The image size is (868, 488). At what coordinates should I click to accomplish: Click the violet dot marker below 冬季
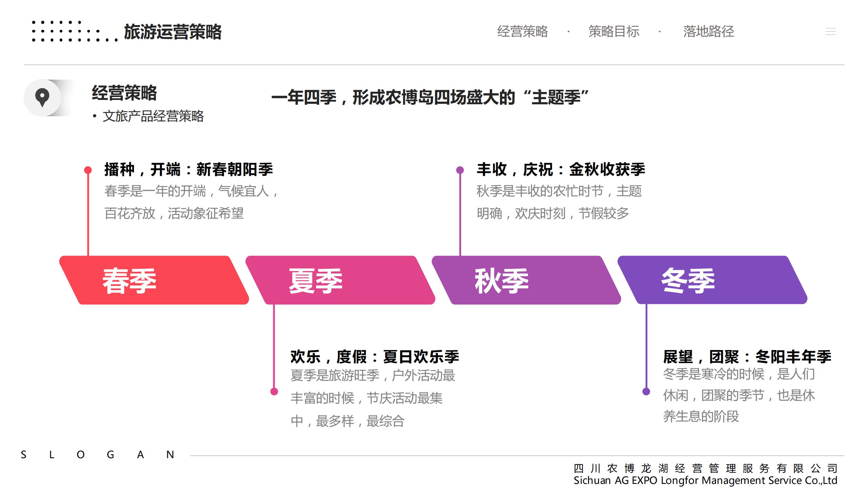(646, 392)
